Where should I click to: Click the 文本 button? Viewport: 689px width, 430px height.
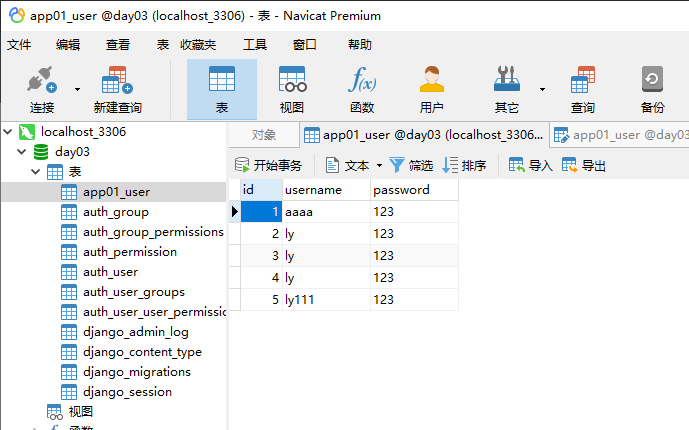click(x=347, y=166)
